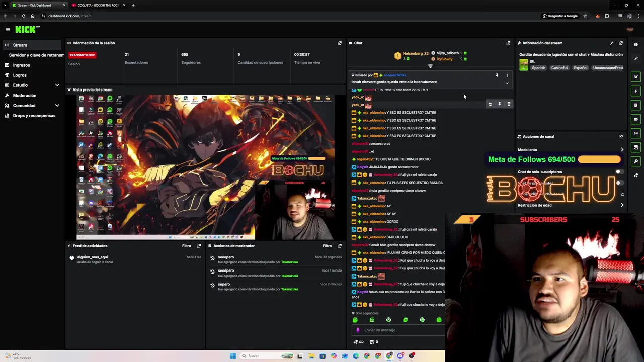Click the stream preview video
The image size is (644, 362).
(x=205, y=167)
